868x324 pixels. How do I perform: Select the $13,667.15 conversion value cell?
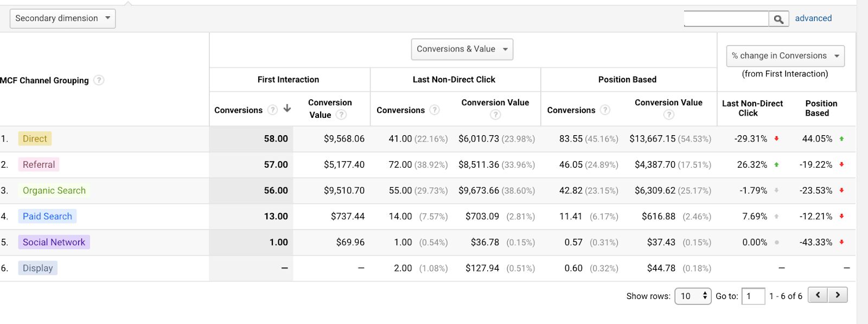coord(652,139)
